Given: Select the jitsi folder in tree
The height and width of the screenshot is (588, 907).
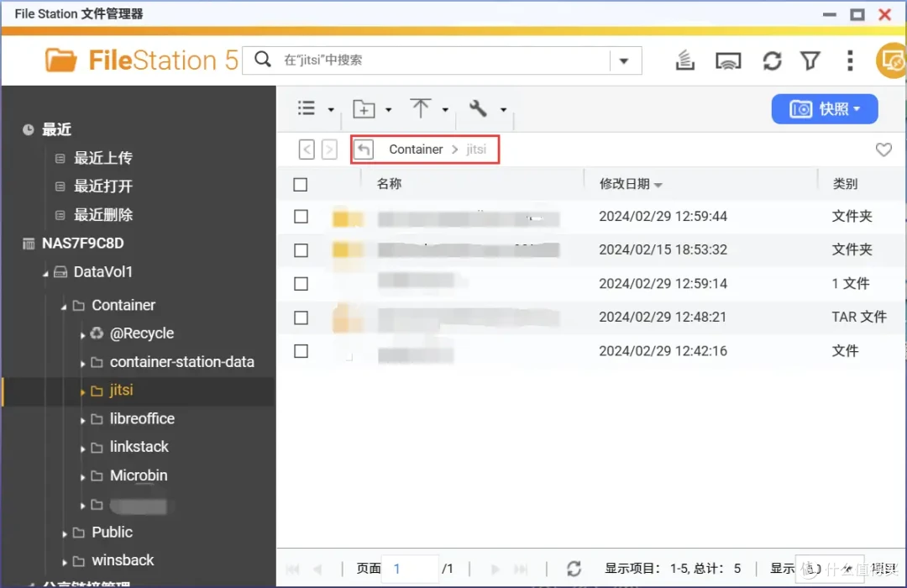Looking at the screenshot, I should [121, 390].
